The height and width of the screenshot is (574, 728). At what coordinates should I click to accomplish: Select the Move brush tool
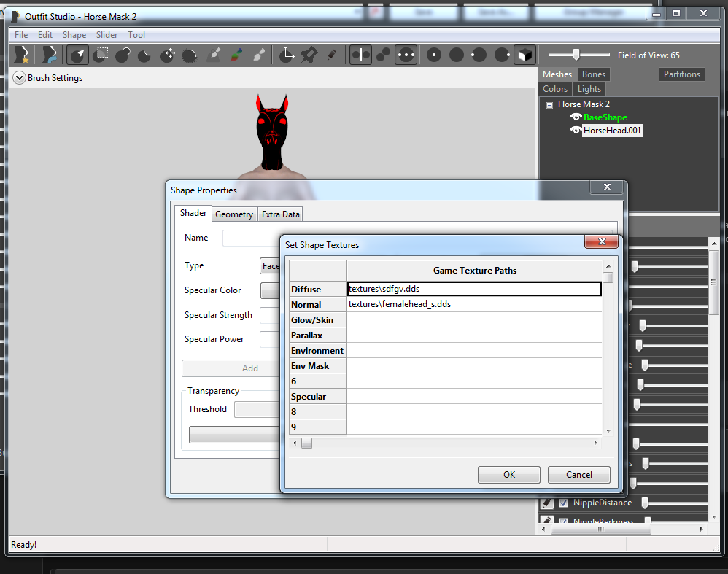(x=168, y=55)
